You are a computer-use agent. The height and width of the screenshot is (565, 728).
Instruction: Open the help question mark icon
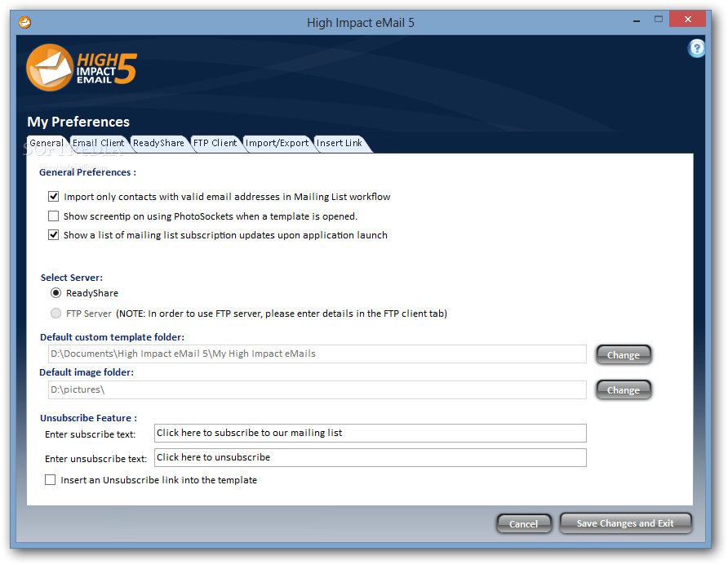696,48
